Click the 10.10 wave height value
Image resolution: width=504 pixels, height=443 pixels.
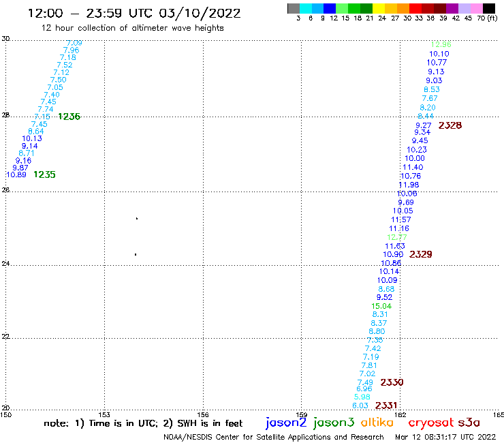pos(439,54)
